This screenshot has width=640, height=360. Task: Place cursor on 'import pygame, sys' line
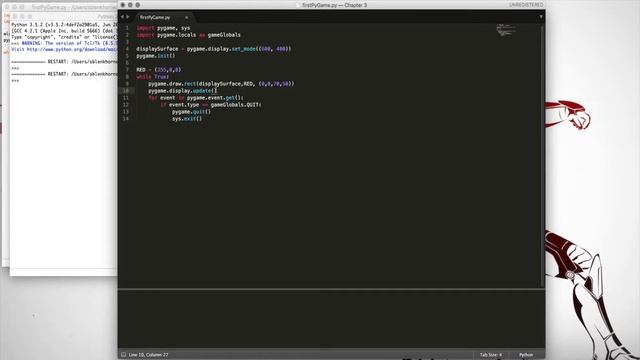tap(163, 28)
